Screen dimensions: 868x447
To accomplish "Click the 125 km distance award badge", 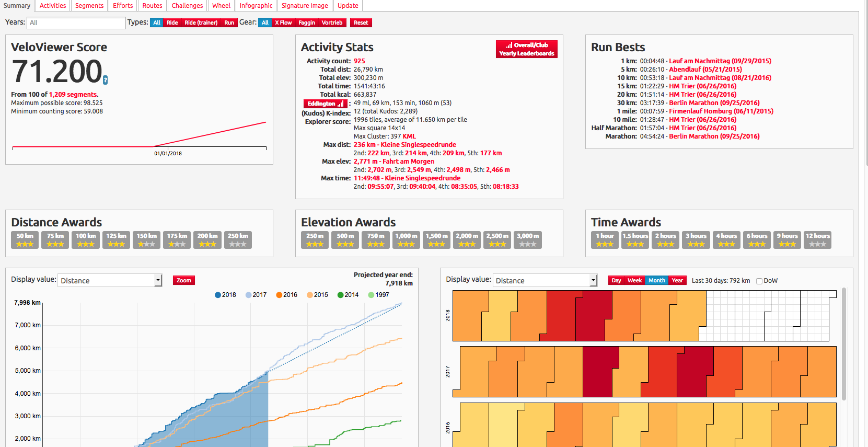I will coord(116,240).
